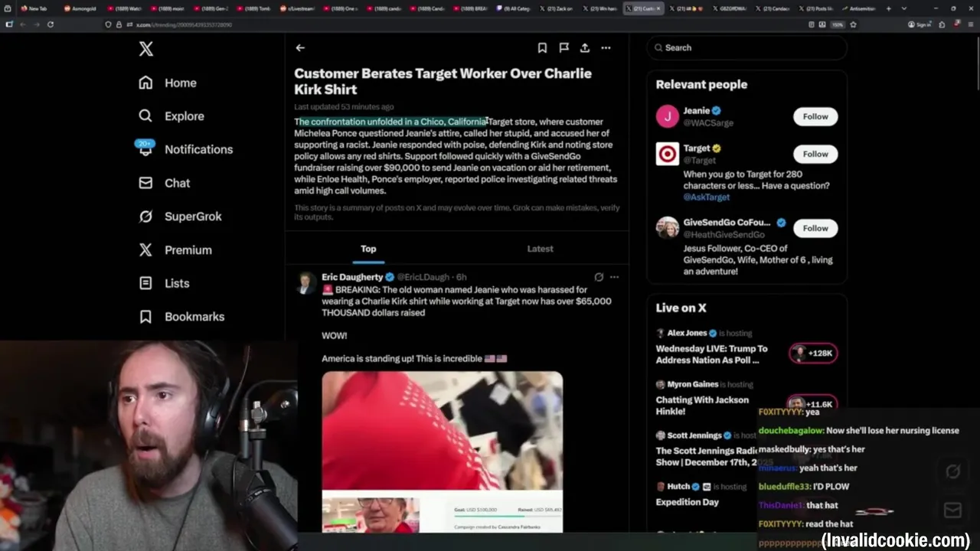Reload the page in browser

coord(51,24)
